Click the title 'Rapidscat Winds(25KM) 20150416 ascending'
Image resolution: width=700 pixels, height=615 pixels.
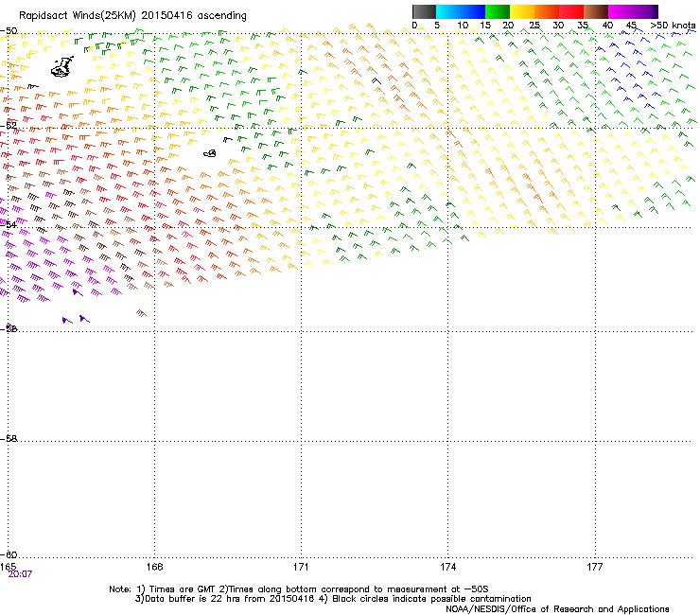point(132,16)
